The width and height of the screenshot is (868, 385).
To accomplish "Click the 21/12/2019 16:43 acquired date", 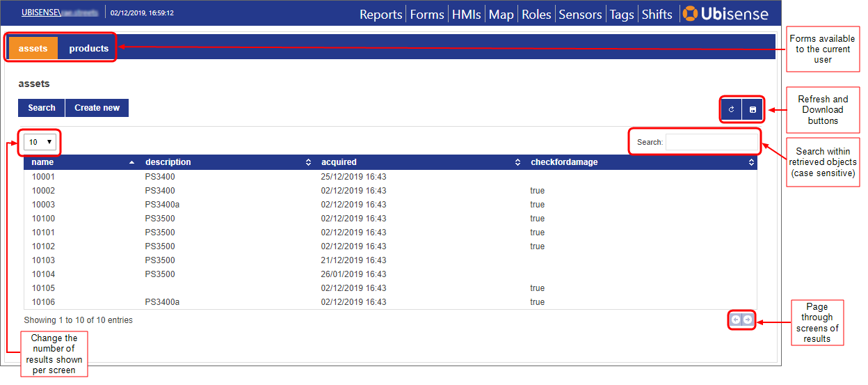I will [x=353, y=260].
